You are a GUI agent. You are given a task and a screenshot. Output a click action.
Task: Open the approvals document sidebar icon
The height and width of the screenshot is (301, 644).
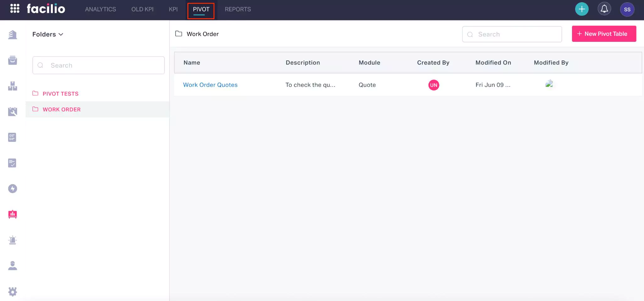[12, 163]
